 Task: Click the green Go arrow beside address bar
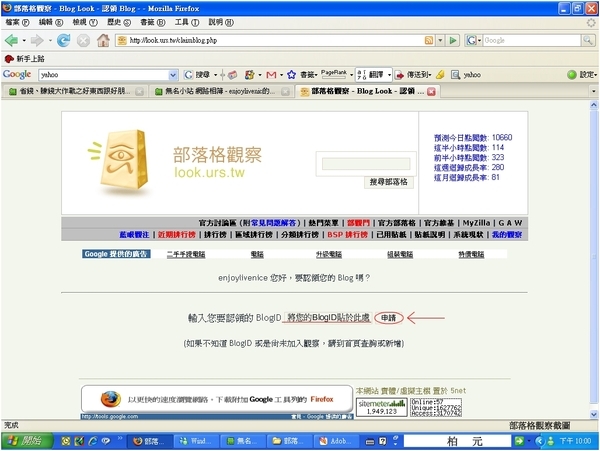point(453,40)
